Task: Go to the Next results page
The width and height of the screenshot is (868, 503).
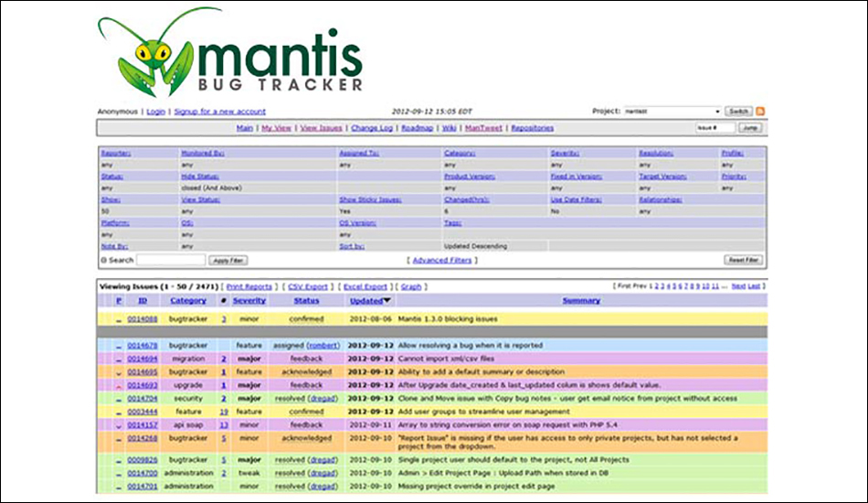Action: (738, 286)
